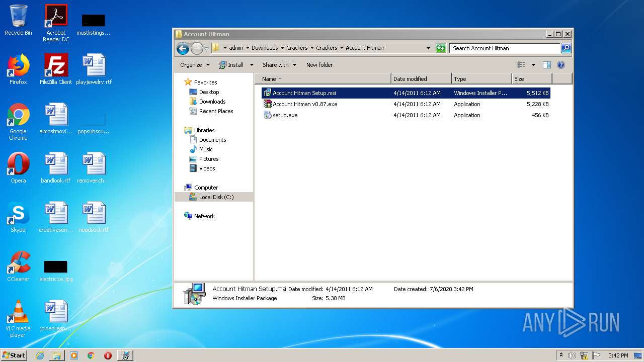Create a New folder
The image size is (644, 362).
point(319,65)
